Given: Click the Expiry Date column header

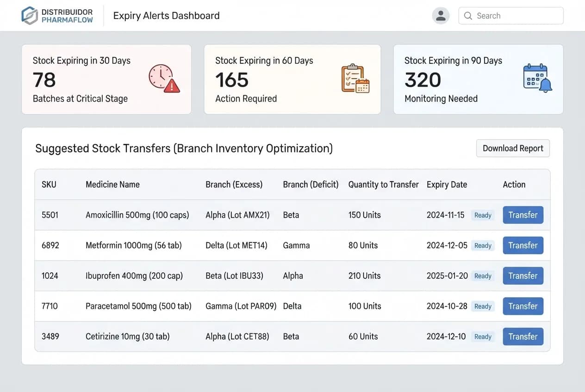Looking at the screenshot, I should tap(447, 184).
